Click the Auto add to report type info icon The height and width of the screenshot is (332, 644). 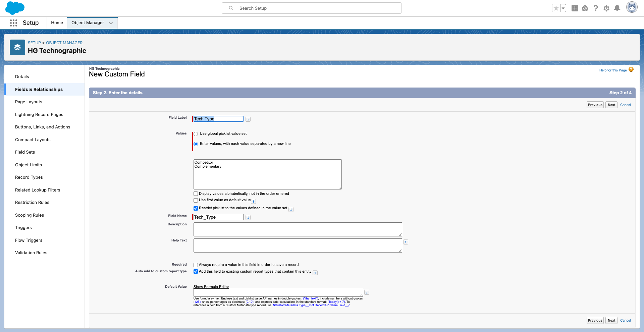315,273
